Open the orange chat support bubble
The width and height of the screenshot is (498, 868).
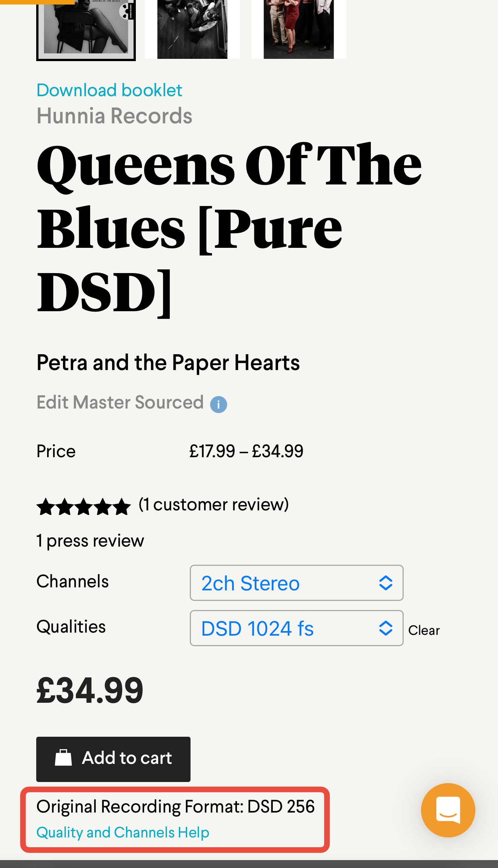coord(448,810)
